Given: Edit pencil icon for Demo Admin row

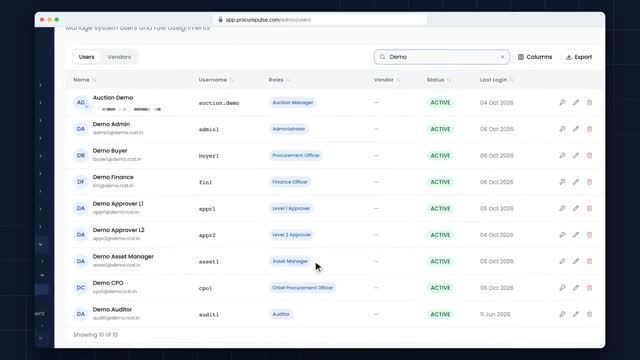Looking at the screenshot, I should tap(576, 129).
